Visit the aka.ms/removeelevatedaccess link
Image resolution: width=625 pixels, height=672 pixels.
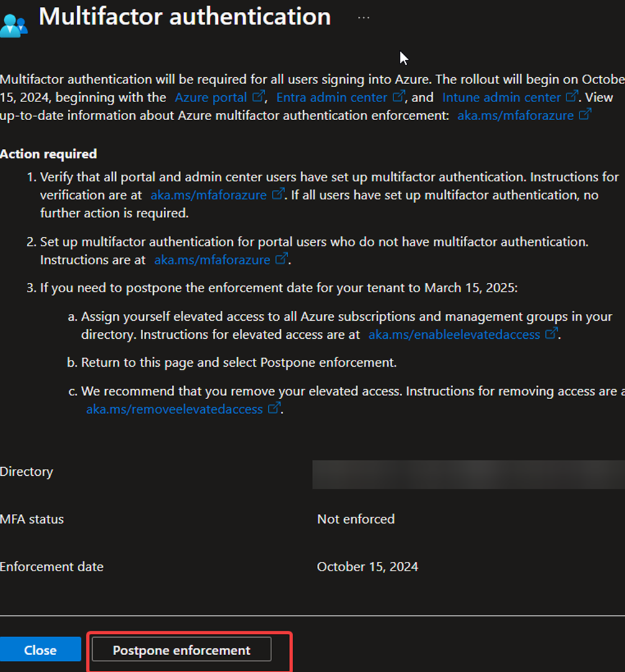(174, 410)
